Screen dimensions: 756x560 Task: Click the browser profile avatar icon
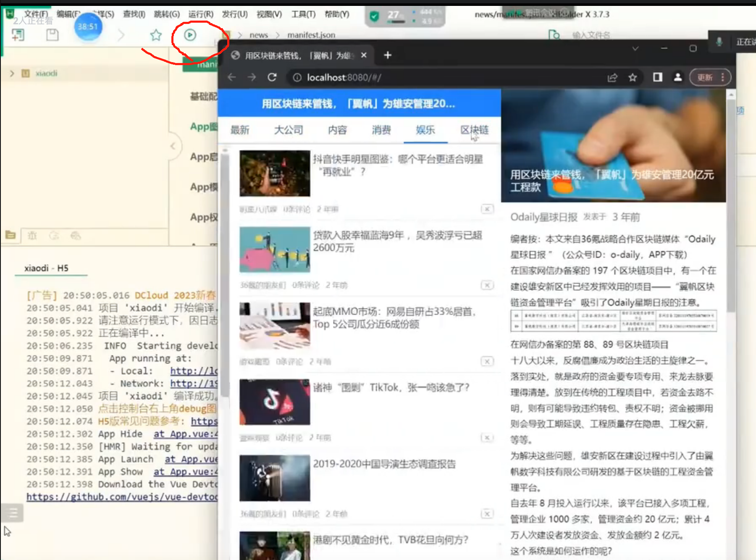(677, 77)
